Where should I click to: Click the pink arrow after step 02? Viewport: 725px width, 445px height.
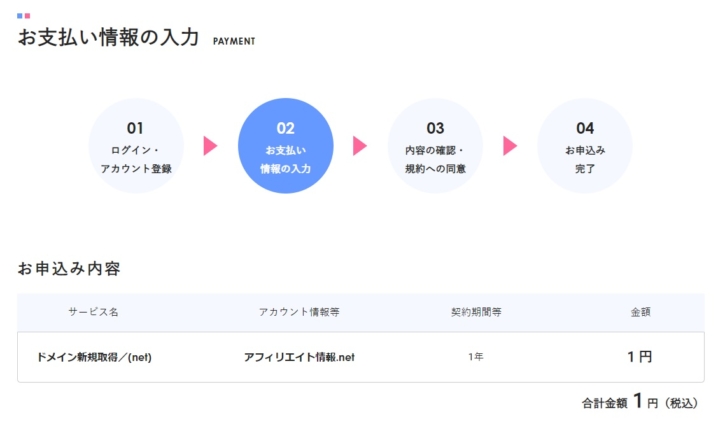pyautogui.click(x=360, y=146)
